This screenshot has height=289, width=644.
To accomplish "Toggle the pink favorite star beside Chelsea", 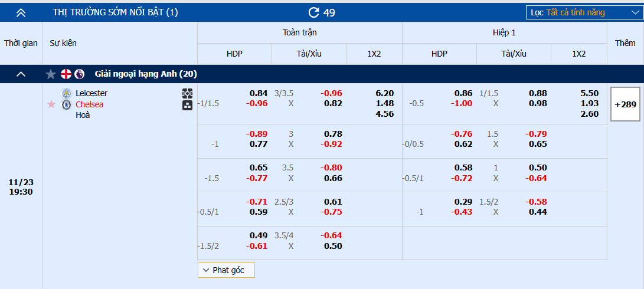I will pos(51,104).
